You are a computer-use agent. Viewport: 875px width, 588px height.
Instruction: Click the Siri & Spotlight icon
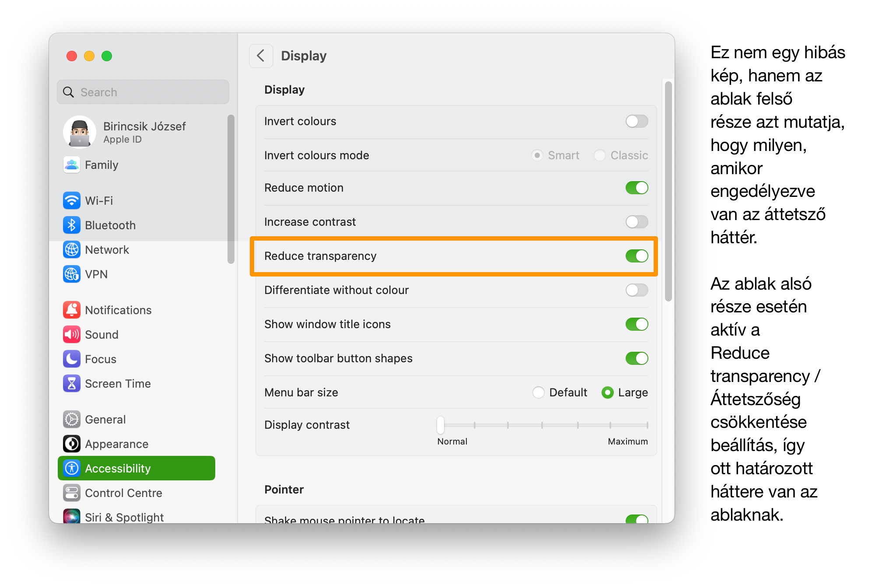[x=72, y=516]
